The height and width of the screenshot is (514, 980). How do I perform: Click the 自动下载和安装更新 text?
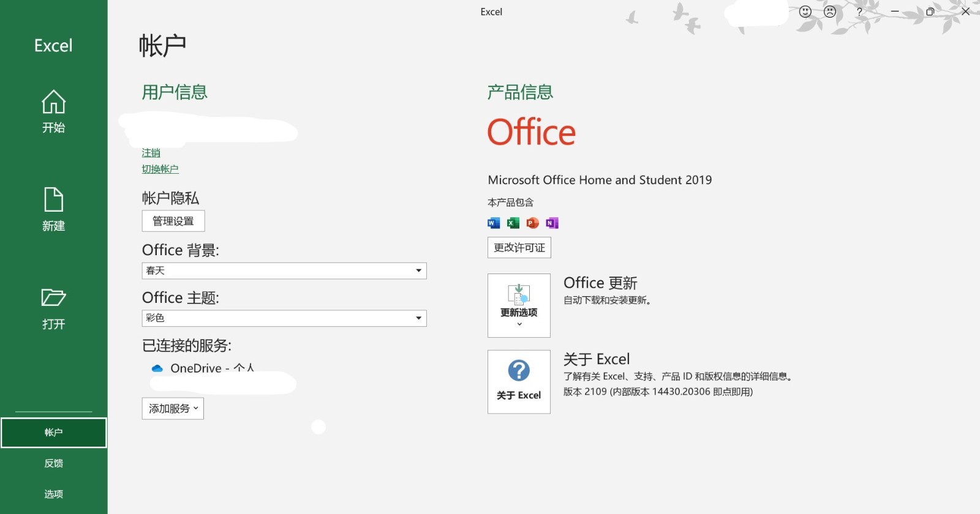(x=607, y=300)
